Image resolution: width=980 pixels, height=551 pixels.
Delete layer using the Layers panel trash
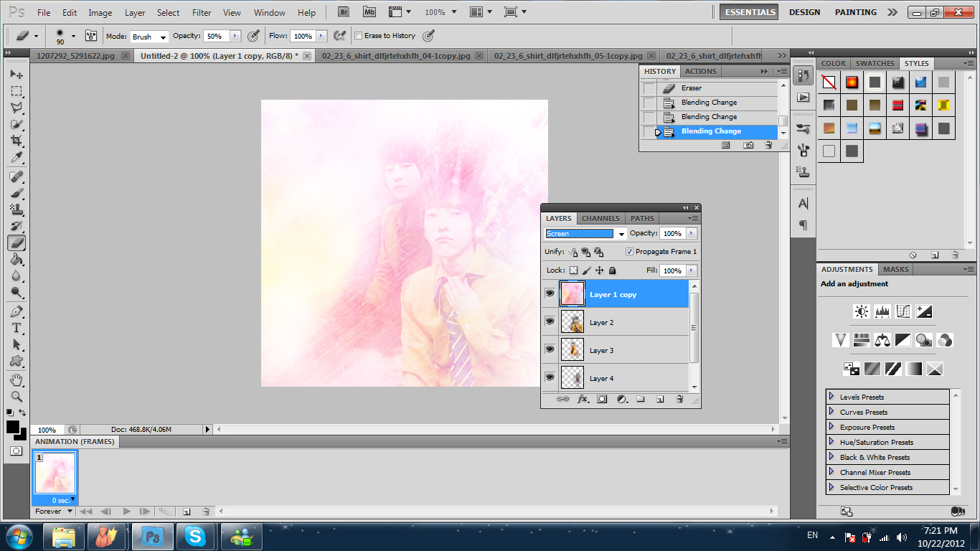coord(679,399)
